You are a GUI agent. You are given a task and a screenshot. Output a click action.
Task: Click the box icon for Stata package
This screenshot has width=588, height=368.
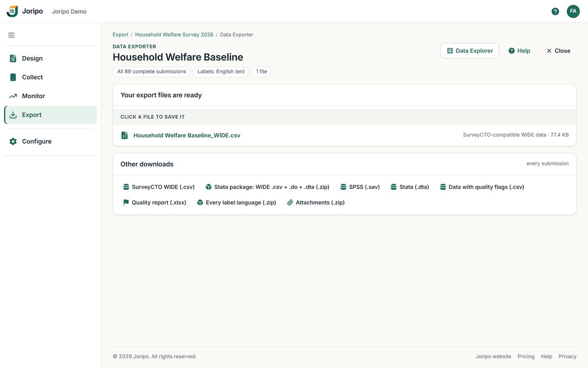pos(209,187)
